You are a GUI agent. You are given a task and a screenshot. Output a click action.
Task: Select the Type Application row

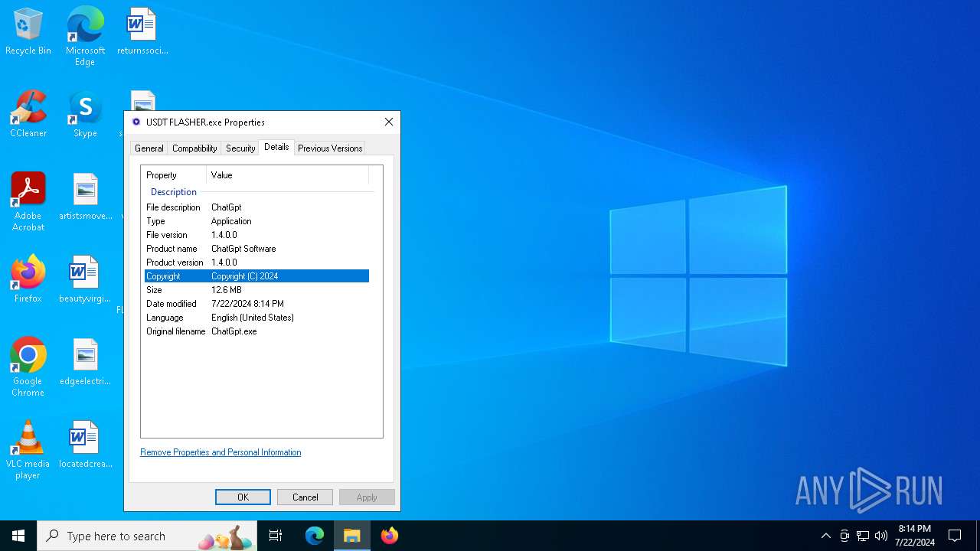(x=256, y=221)
